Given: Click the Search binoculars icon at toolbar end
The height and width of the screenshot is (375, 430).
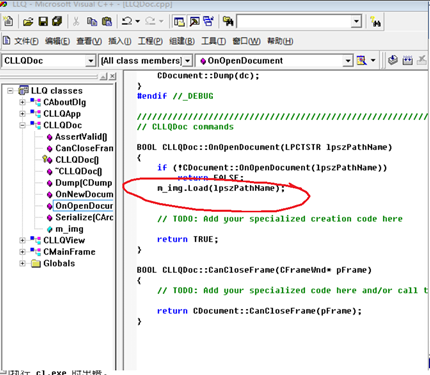Looking at the screenshot, I should coord(376,22).
